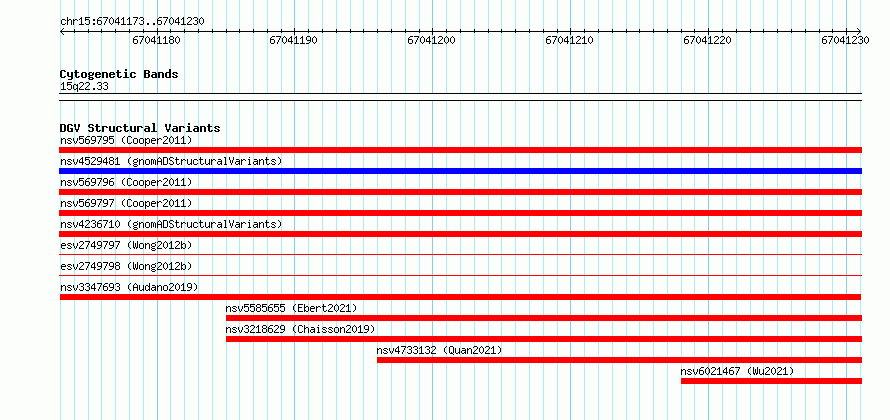
Task: Select the red bar under nsv4236710
Action: coord(460,234)
